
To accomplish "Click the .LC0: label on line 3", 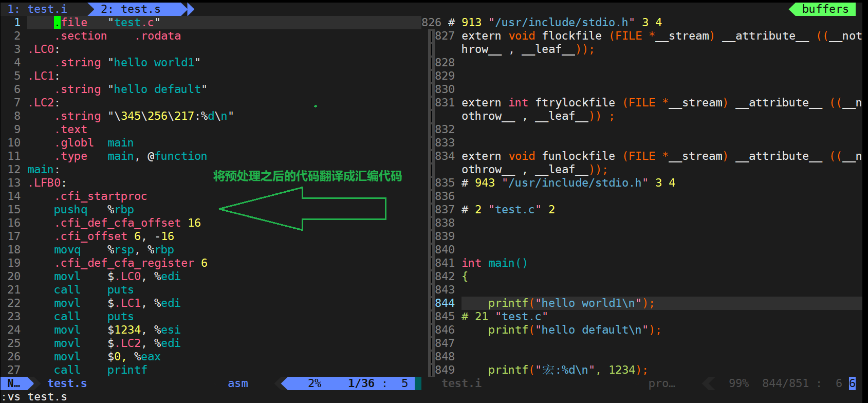I will tap(44, 49).
